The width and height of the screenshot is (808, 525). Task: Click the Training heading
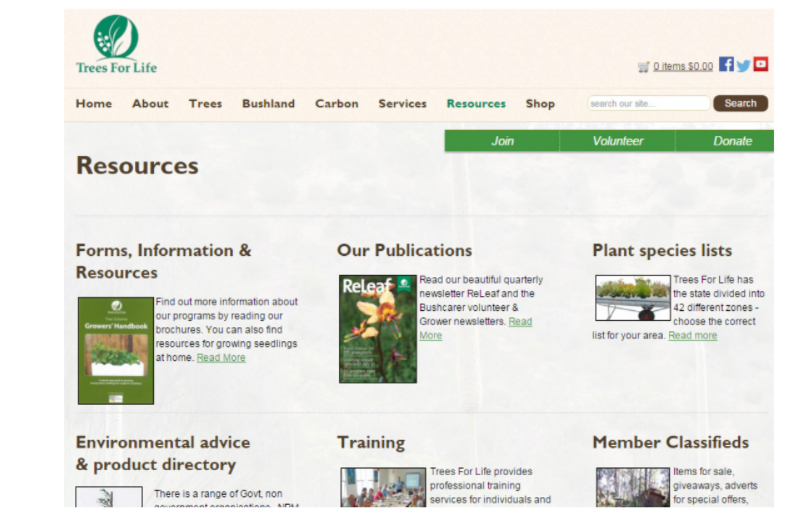click(x=371, y=443)
